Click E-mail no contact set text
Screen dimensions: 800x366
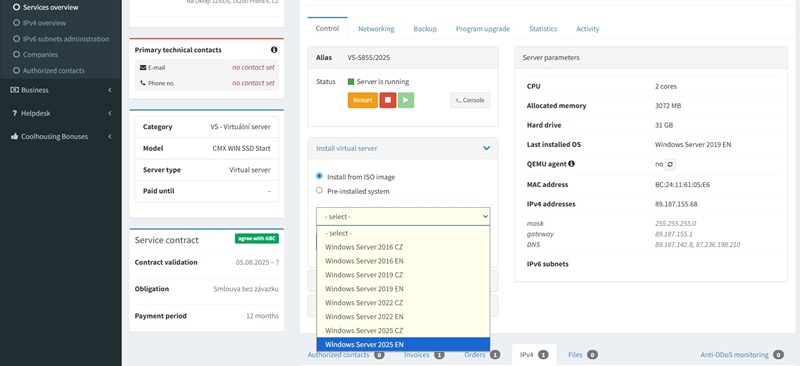pos(254,67)
